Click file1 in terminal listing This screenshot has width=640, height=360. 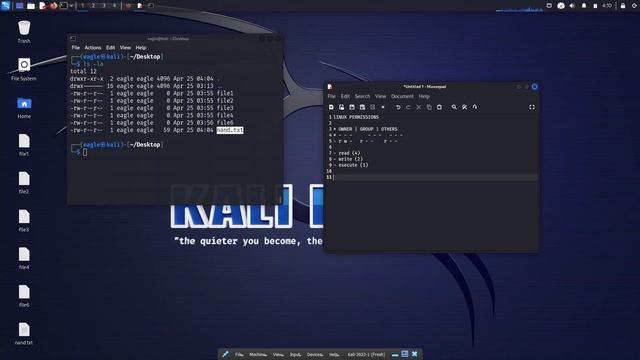225,93
